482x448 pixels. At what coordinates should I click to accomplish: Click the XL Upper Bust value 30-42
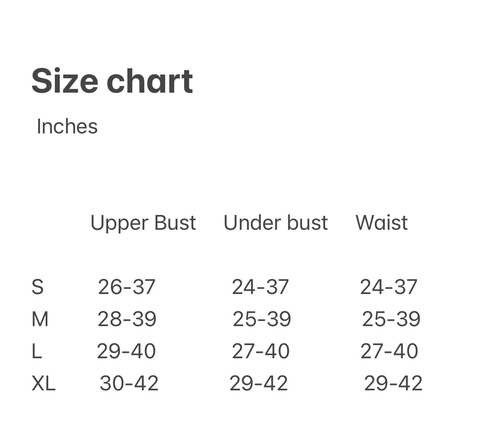(x=129, y=383)
